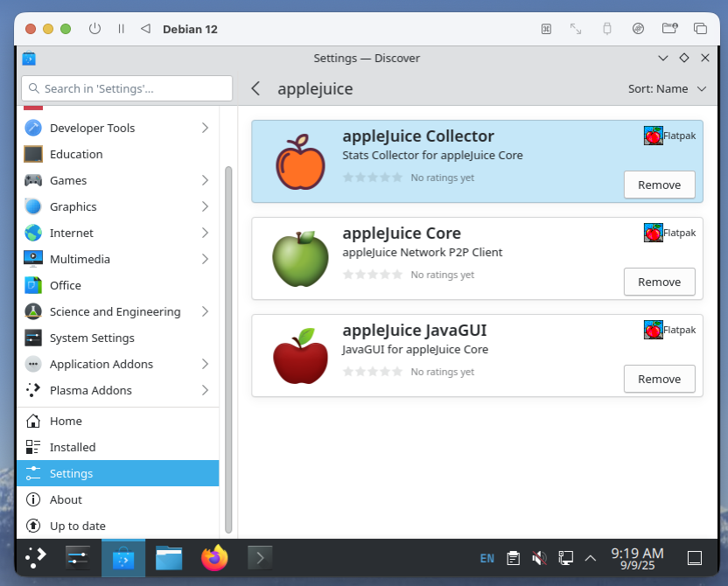728x586 pixels.
Task: Click the sidebar vertical scrollbar
Action: [x=228, y=350]
